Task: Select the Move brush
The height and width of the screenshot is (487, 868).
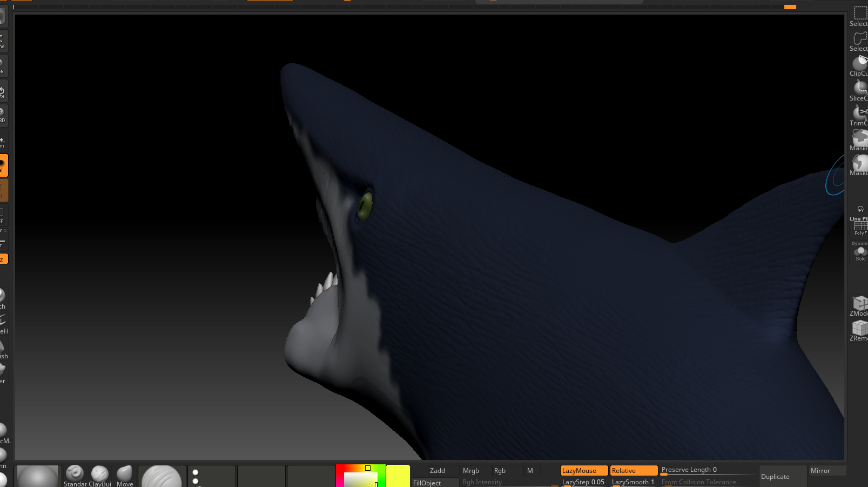Action: (125, 476)
